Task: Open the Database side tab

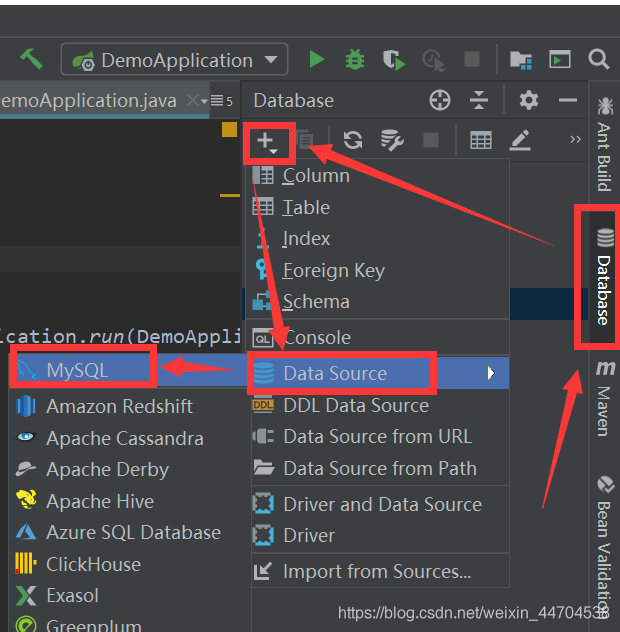Action: [604, 276]
